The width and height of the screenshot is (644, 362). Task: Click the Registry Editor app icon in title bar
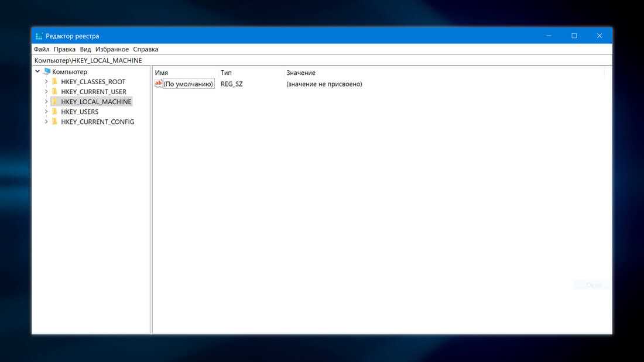point(39,36)
